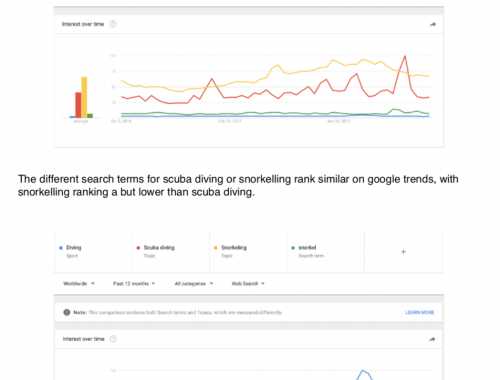Image resolution: width=500 pixels, height=380 pixels.
Task: Select the Scuba diving Topic comparison term
Action: click(x=171, y=252)
